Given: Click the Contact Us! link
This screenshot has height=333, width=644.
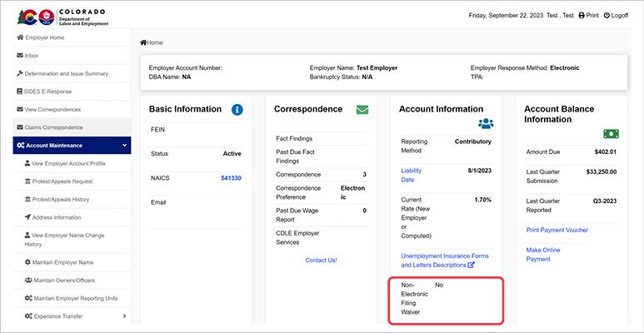Looking at the screenshot, I should [x=321, y=260].
